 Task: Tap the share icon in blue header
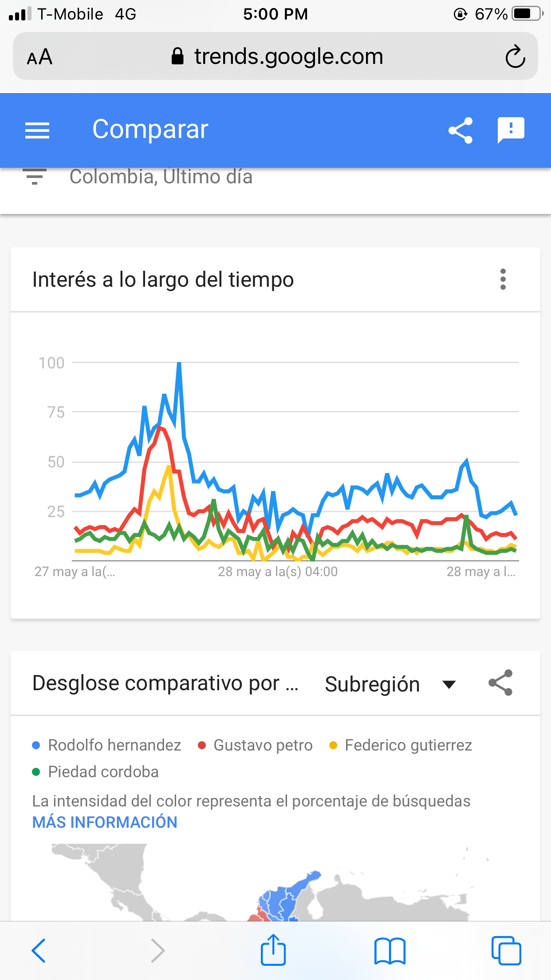[x=460, y=130]
